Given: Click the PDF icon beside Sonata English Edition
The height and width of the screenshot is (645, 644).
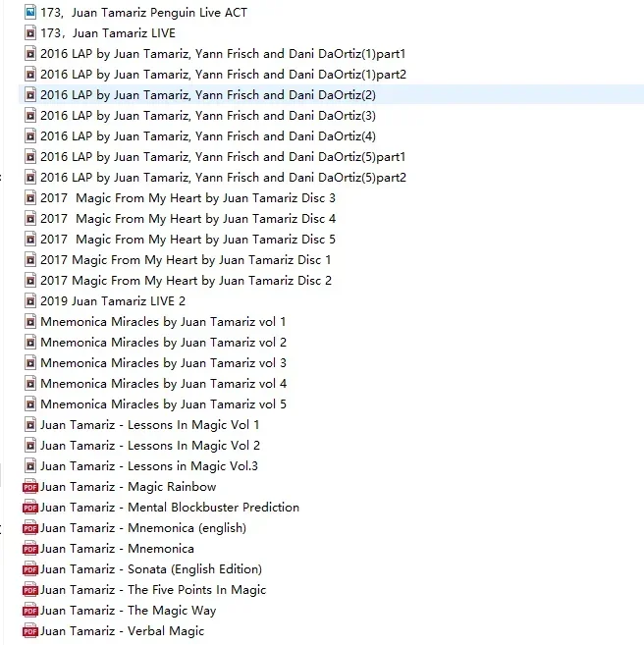Looking at the screenshot, I should coord(30,568).
